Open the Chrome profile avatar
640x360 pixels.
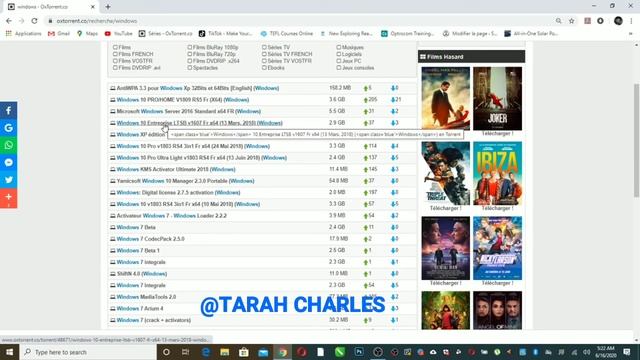point(618,21)
